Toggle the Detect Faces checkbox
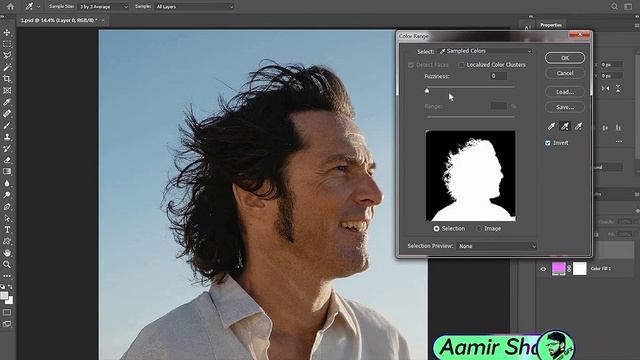Viewport: 640px width, 360px height. [x=411, y=65]
